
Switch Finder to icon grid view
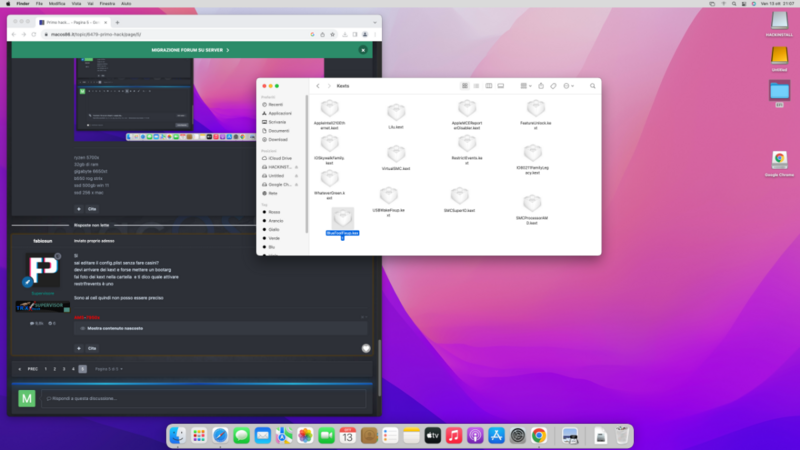[467, 86]
